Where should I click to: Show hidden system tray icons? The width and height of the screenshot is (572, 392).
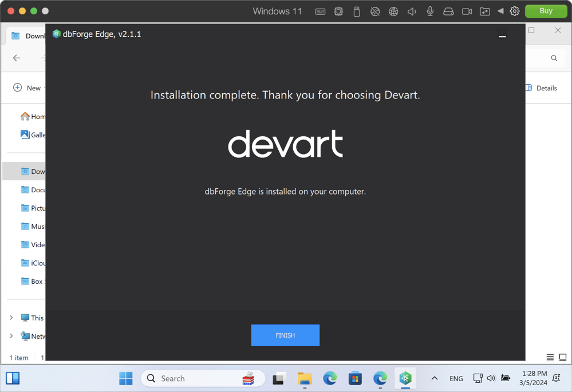pyautogui.click(x=435, y=378)
